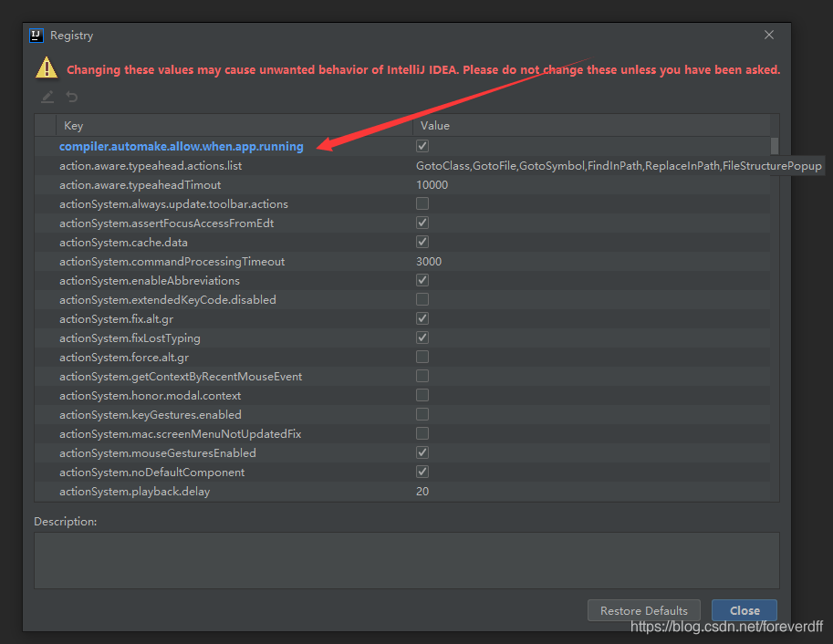Enable actionSystem.always.update.toolbar.actions checkbox
Viewport: 833px width, 644px height.
tap(422, 203)
